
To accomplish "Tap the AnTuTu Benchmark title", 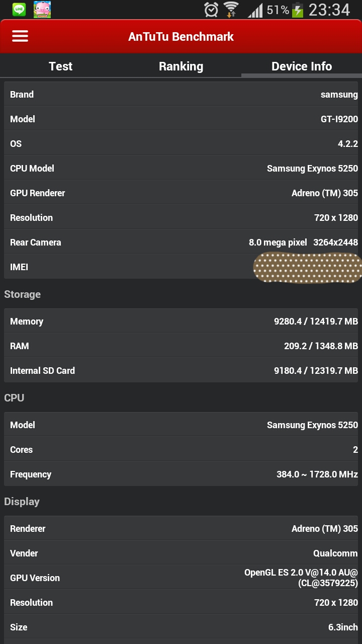I will [181, 37].
